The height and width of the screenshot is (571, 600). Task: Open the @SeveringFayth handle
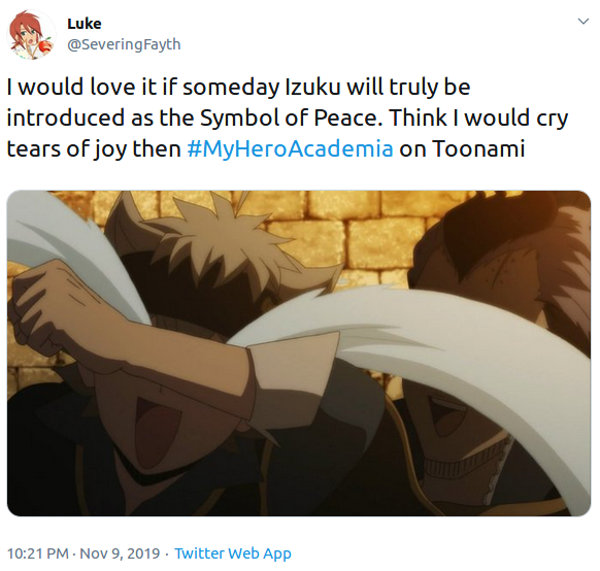point(124,44)
